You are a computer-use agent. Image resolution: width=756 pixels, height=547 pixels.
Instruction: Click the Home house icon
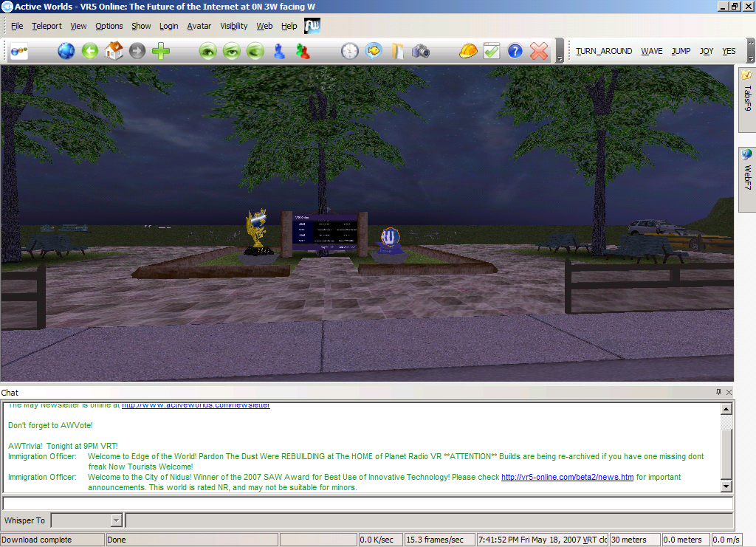coord(114,51)
